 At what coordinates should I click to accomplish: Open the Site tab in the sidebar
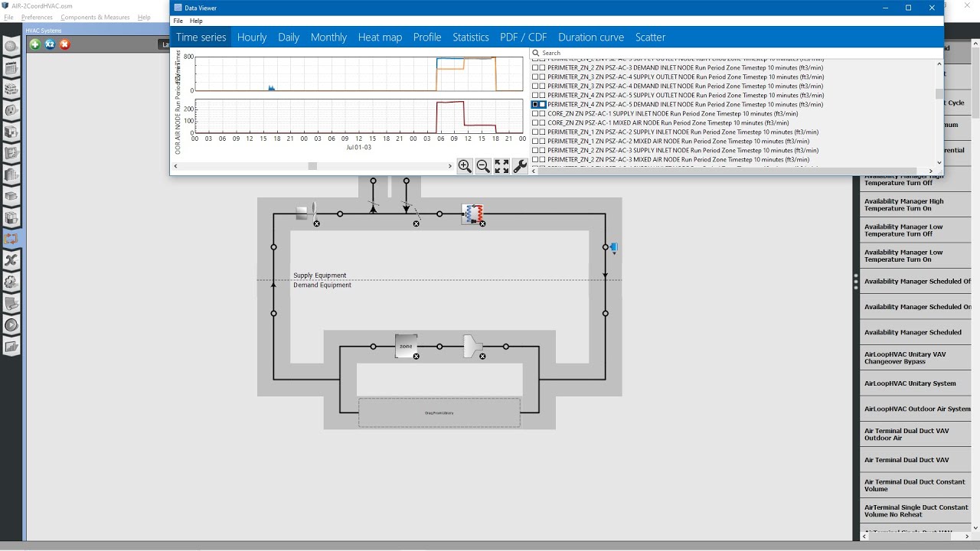11,47
